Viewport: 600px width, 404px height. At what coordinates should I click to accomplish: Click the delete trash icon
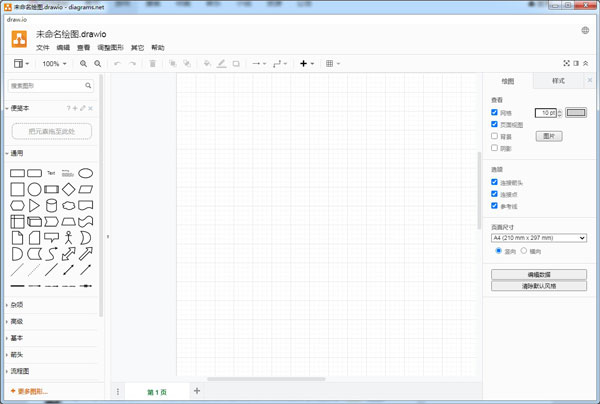pyautogui.click(x=152, y=64)
